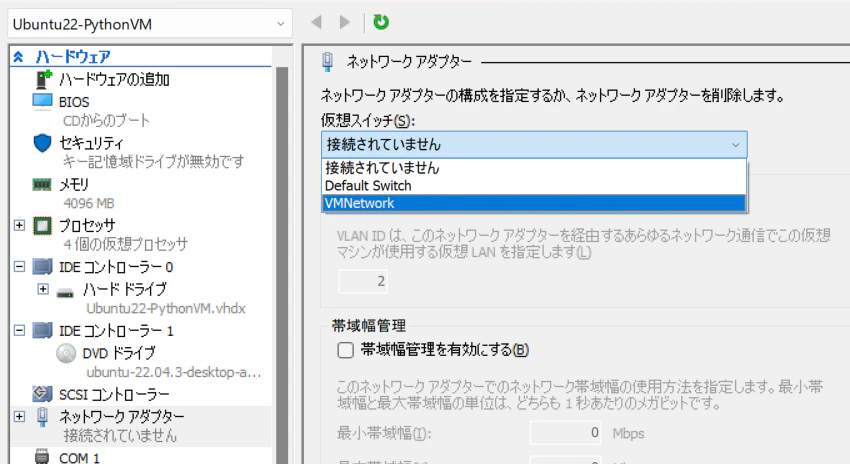The height and width of the screenshot is (464, 850).
Task: Expand the プロセッサ tree node
Action: click(20, 225)
